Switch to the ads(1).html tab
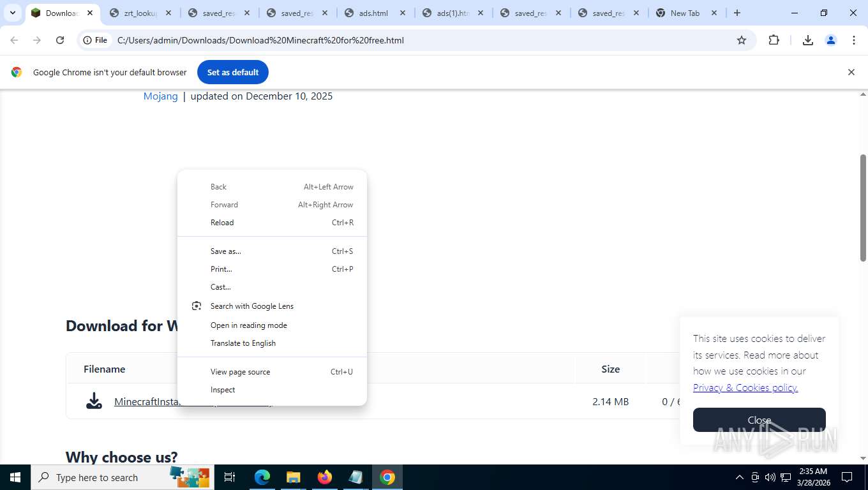This screenshot has height=490, width=868. click(453, 13)
